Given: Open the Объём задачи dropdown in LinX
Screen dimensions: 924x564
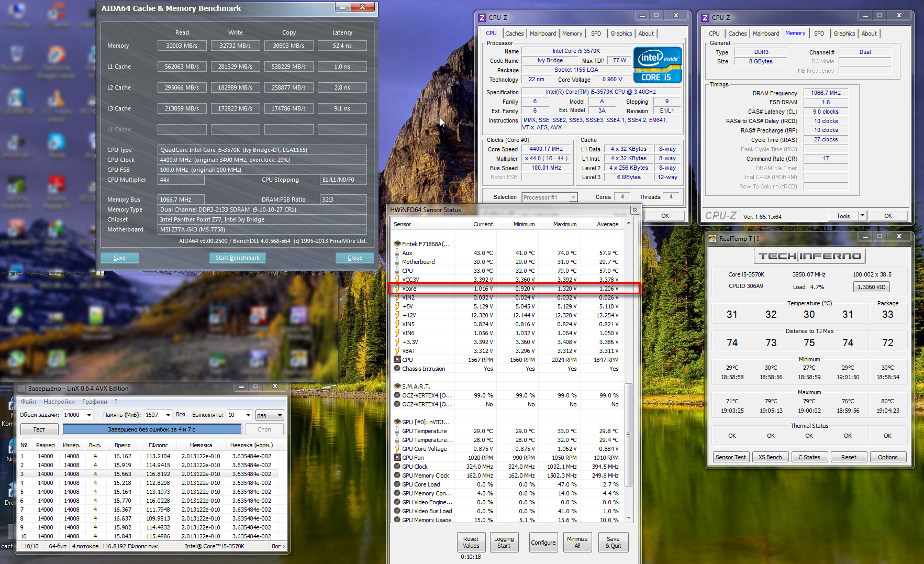Looking at the screenshot, I should [x=89, y=415].
